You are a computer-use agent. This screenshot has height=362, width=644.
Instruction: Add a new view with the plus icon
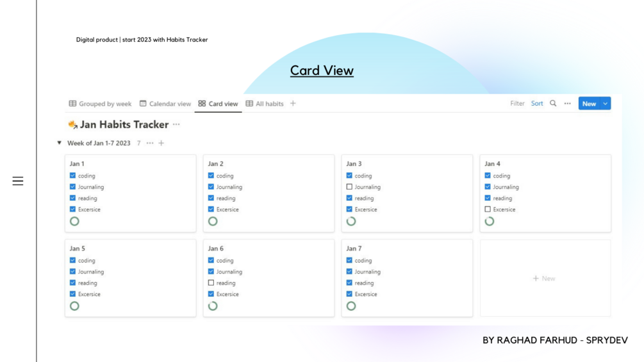(293, 103)
